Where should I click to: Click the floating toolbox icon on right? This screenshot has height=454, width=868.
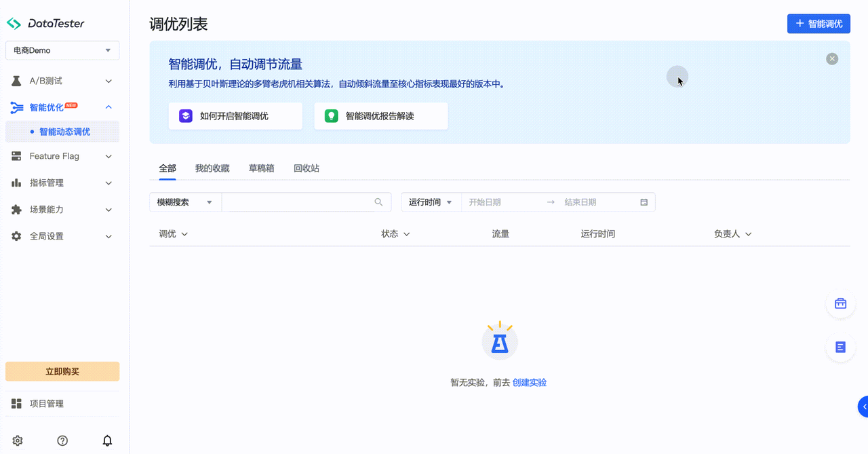pos(840,303)
